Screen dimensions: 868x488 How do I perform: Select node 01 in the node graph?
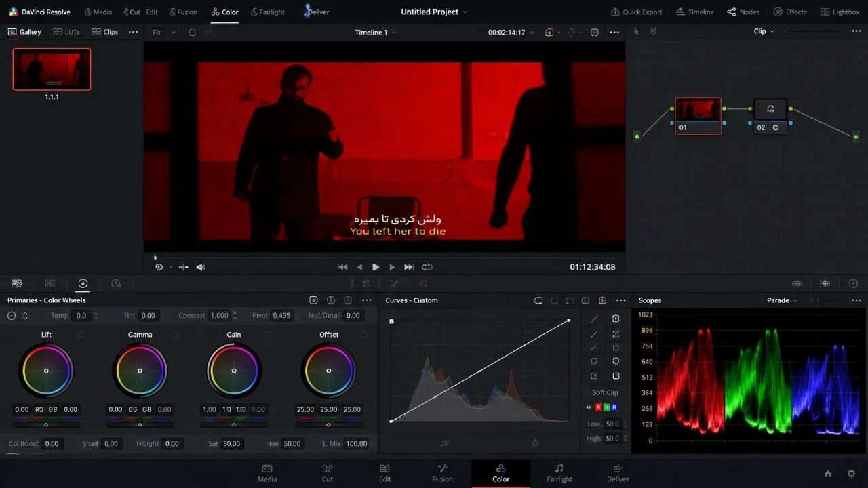point(698,116)
